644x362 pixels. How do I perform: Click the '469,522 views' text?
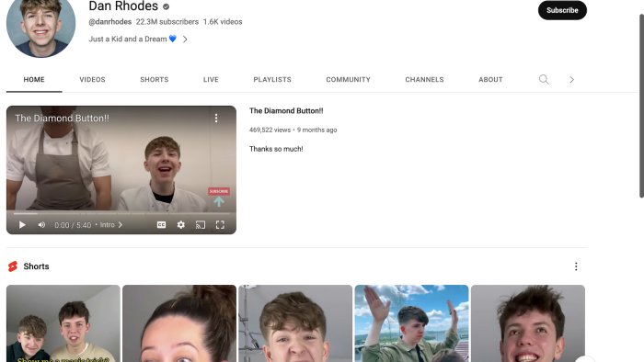pyautogui.click(x=270, y=130)
